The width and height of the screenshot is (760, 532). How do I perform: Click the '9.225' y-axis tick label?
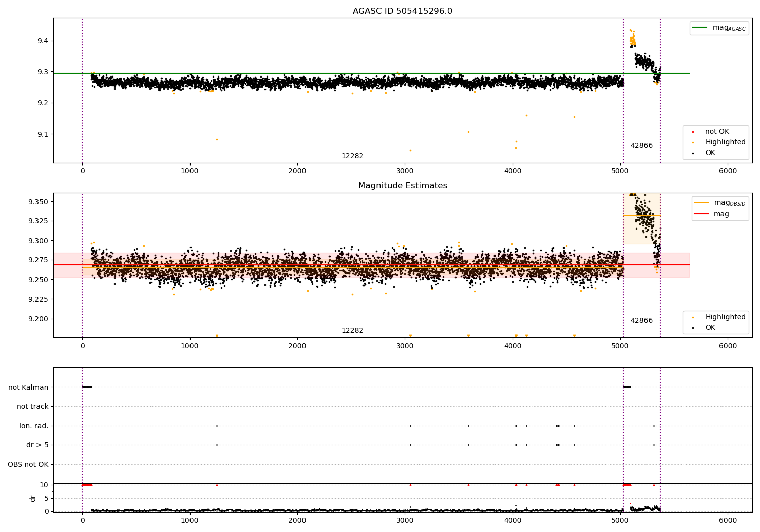pos(39,300)
